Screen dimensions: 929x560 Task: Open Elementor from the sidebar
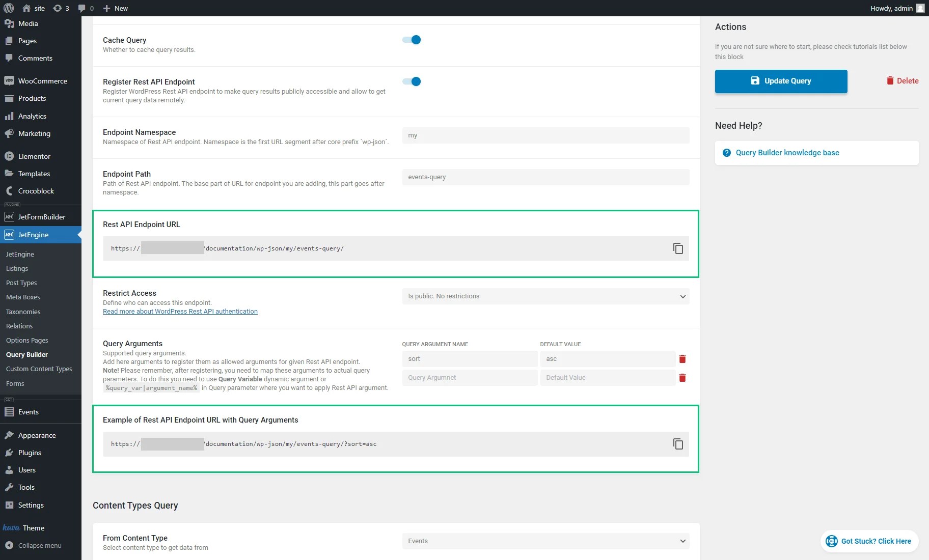pyautogui.click(x=34, y=156)
